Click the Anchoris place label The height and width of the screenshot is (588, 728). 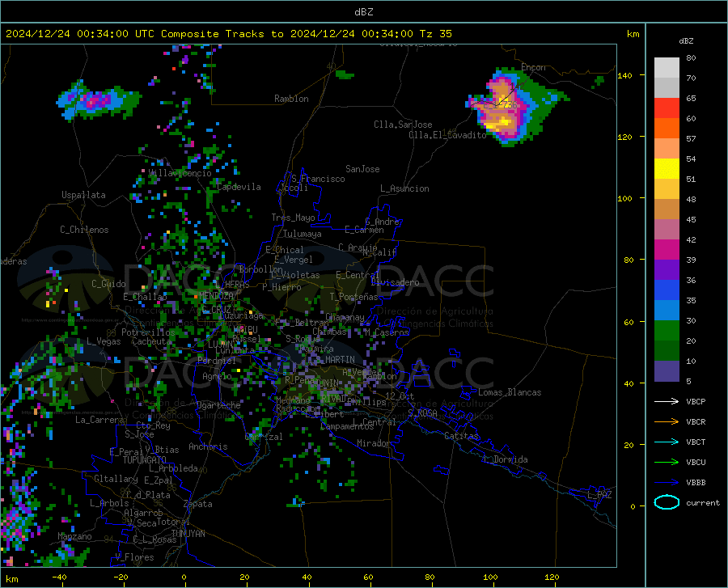click(208, 447)
